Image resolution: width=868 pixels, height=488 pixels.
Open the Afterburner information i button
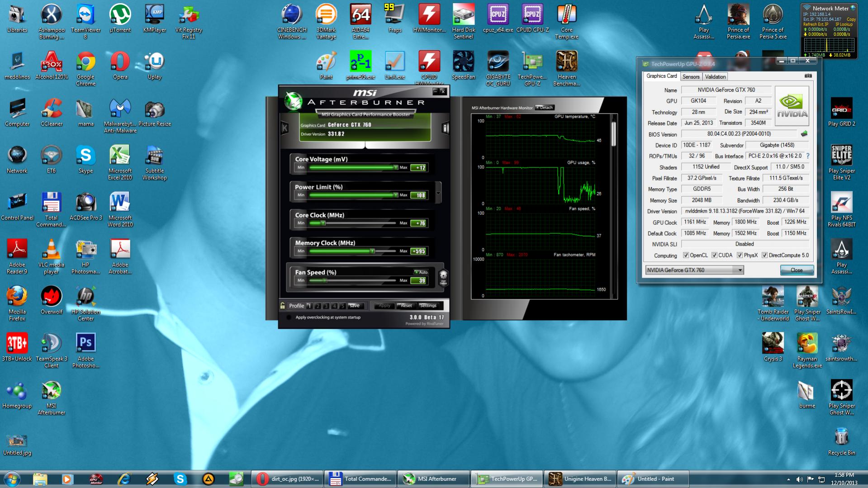(x=445, y=128)
